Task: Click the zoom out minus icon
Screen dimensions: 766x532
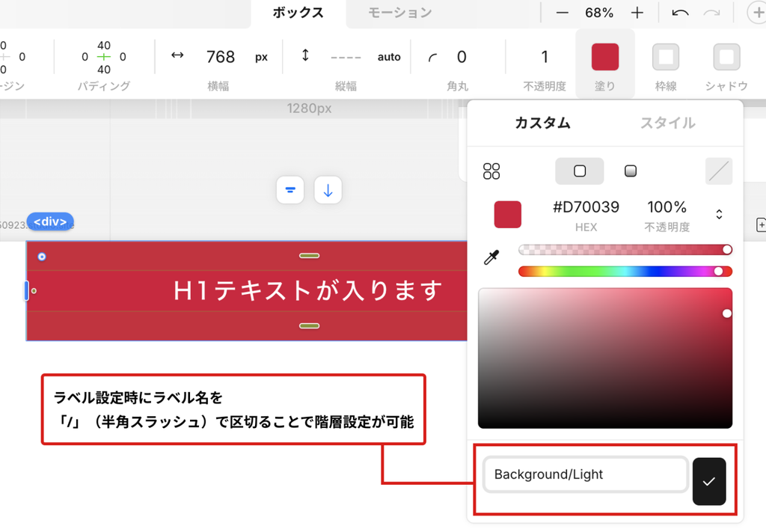Action: (x=563, y=13)
